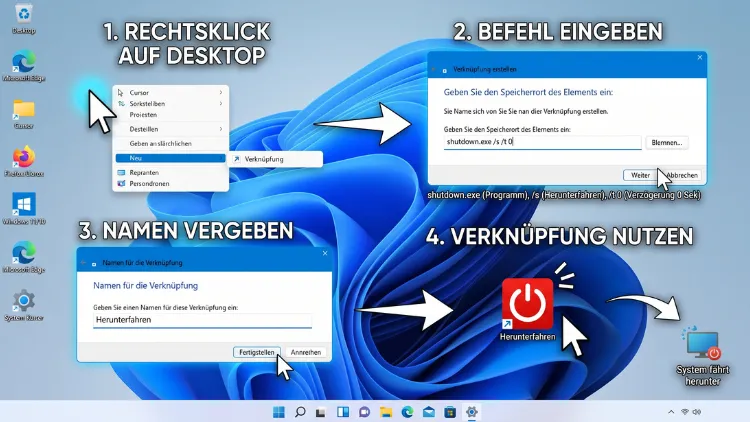Open the Windows 11/10 desktop shortcut
This screenshot has width=750, height=422.
click(23, 205)
